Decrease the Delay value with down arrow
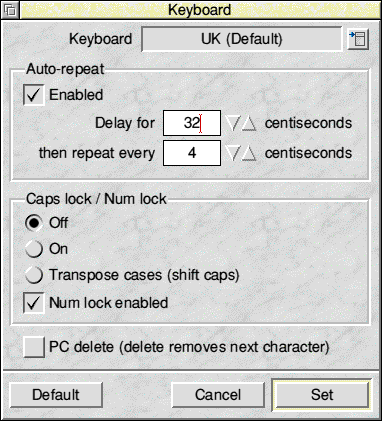 coord(233,123)
